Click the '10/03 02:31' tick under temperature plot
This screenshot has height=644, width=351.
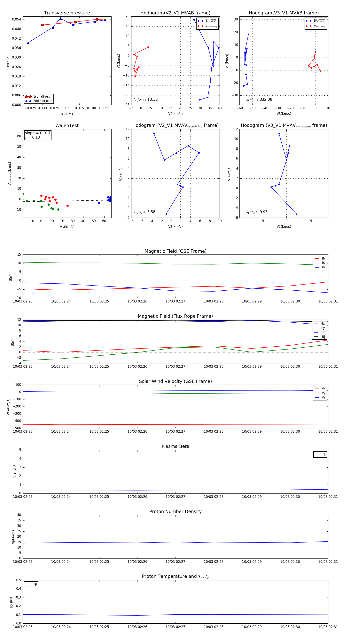[328, 627]
